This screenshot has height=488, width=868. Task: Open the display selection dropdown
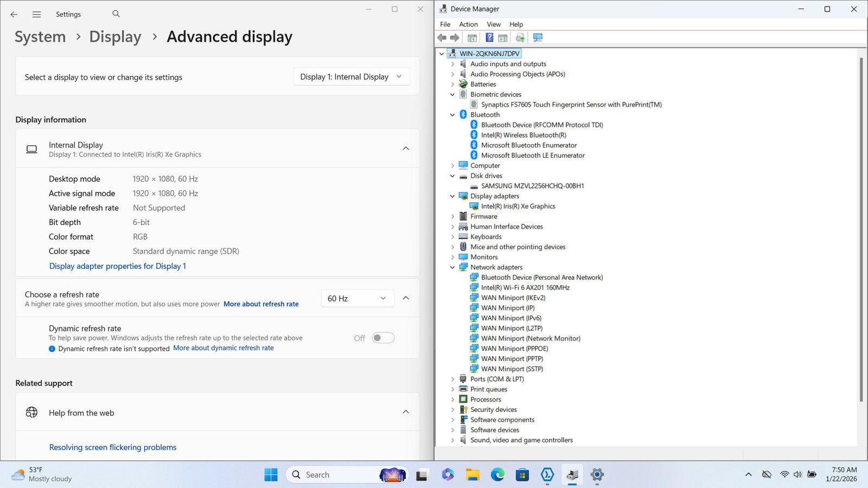click(351, 77)
